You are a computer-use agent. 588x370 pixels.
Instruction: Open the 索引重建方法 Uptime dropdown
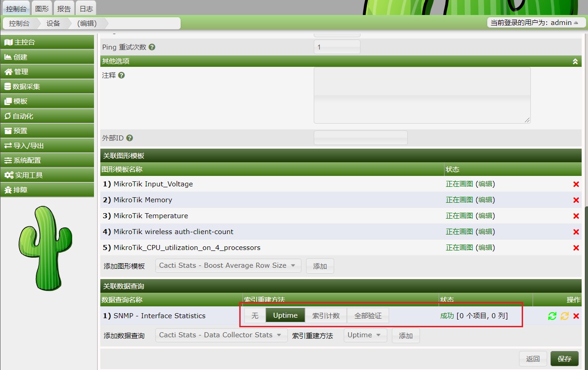[x=365, y=335]
